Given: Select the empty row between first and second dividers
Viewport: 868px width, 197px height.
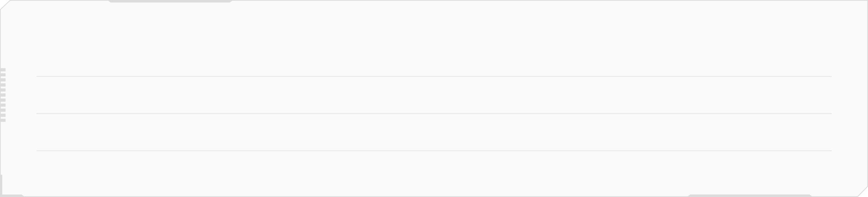Looking at the screenshot, I should pos(434,95).
